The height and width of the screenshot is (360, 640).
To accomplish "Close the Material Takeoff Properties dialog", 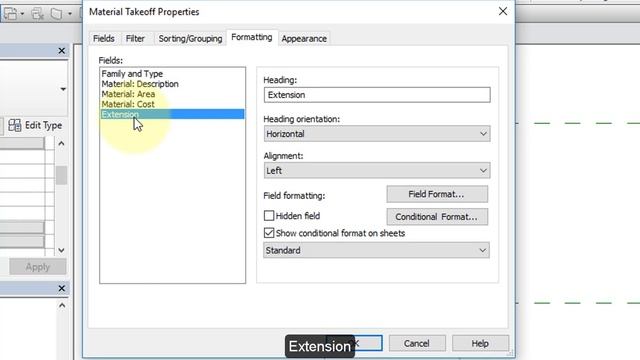I will [503, 11].
